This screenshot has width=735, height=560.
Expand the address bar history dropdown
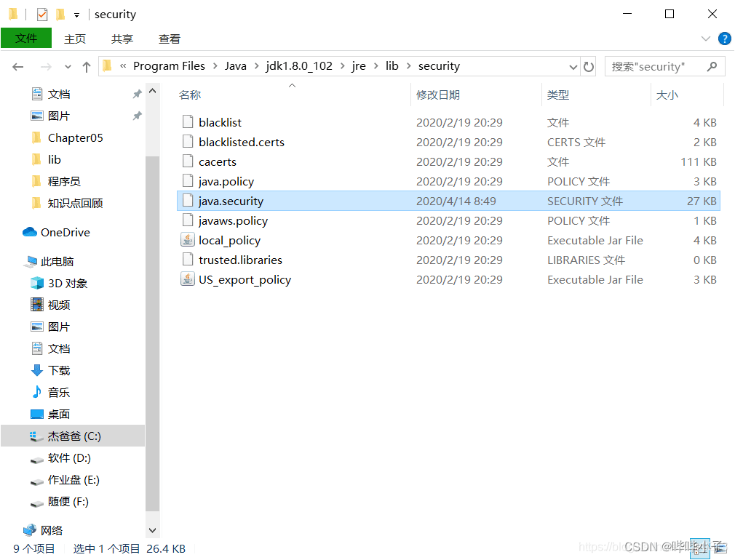[x=573, y=66]
